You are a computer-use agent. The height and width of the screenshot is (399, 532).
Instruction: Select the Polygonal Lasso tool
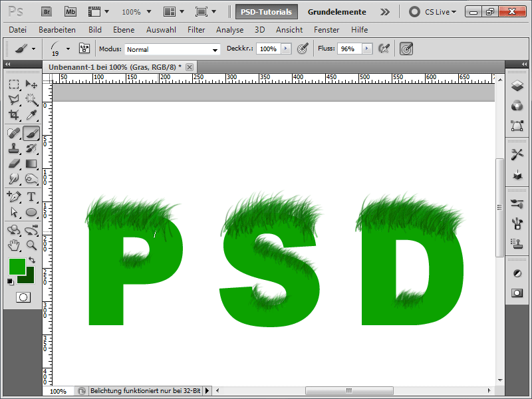coord(14,99)
